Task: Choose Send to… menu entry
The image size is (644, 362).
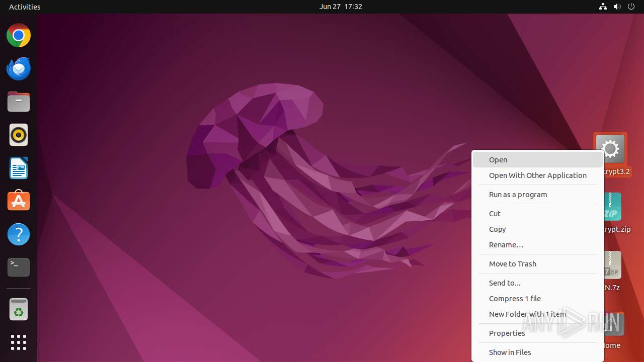Action: pos(538,283)
